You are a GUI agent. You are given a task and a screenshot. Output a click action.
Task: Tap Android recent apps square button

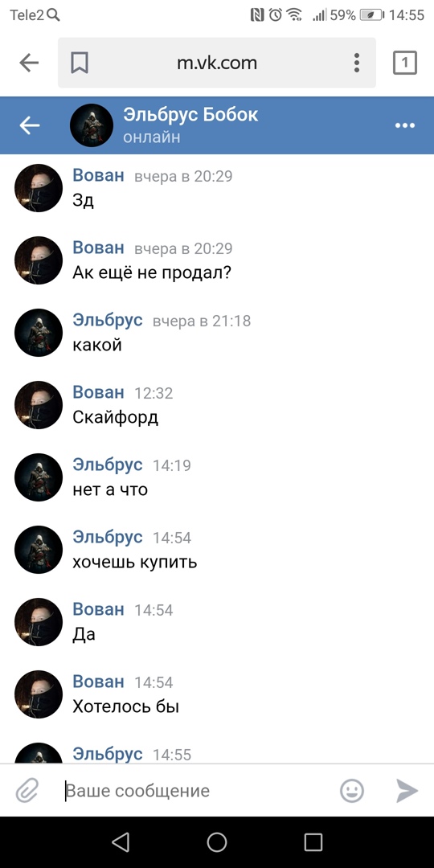[313, 842]
